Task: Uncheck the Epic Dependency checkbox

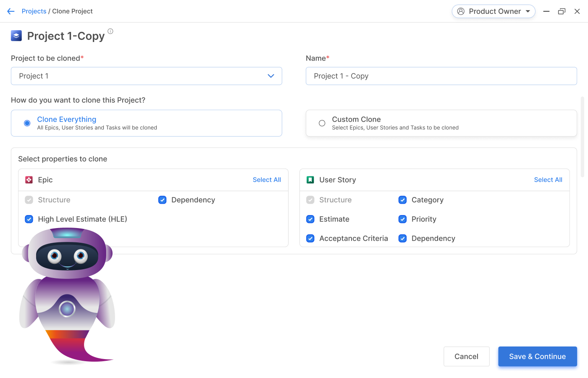Action: point(163,200)
